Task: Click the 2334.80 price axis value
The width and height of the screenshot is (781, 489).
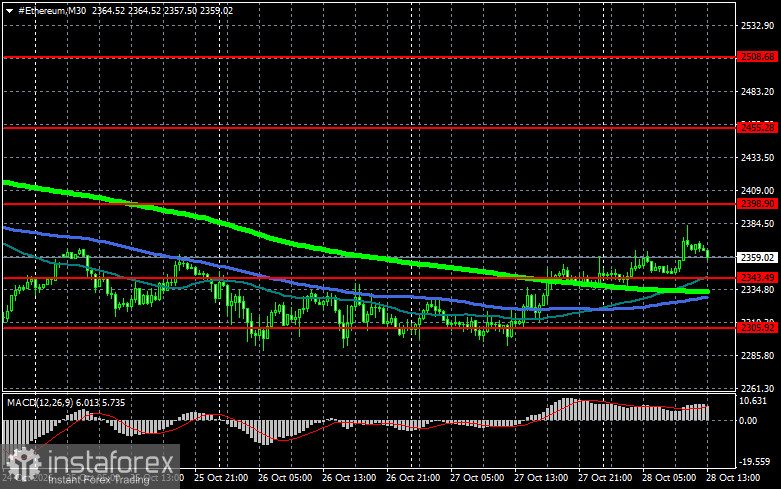Action: pos(758,289)
